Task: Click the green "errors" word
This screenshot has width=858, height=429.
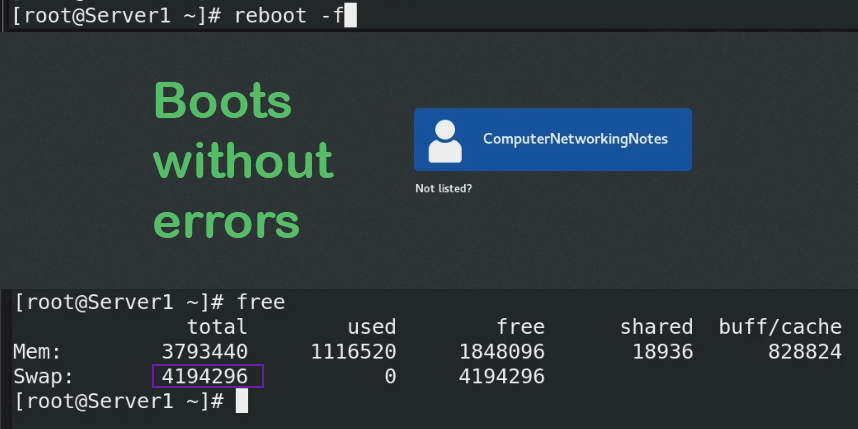Action: pos(226,222)
